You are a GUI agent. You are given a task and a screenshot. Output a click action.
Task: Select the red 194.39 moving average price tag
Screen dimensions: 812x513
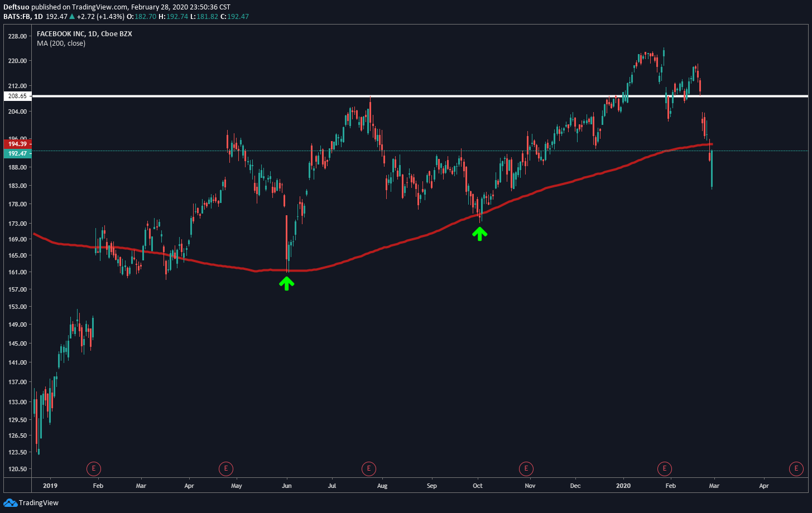17,144
